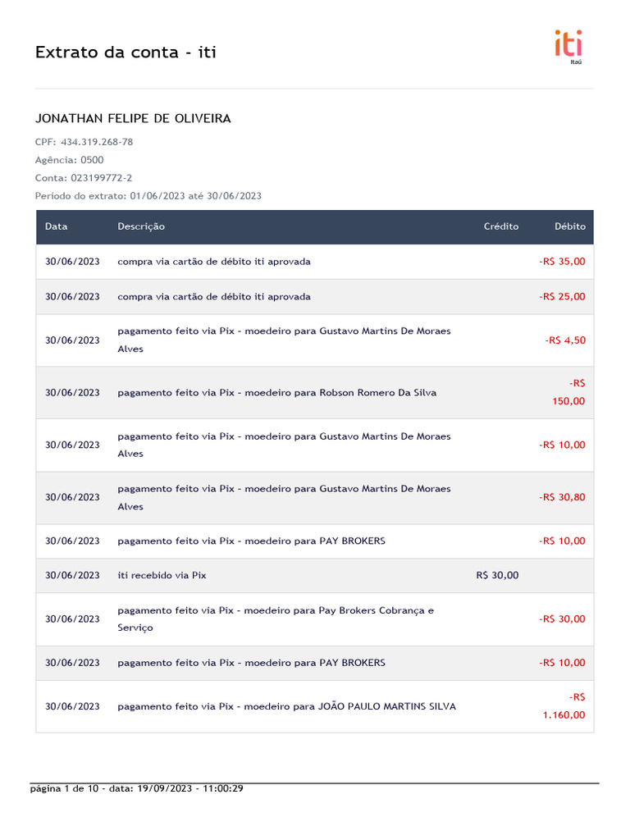Select the CPF number line

point(84,142)
